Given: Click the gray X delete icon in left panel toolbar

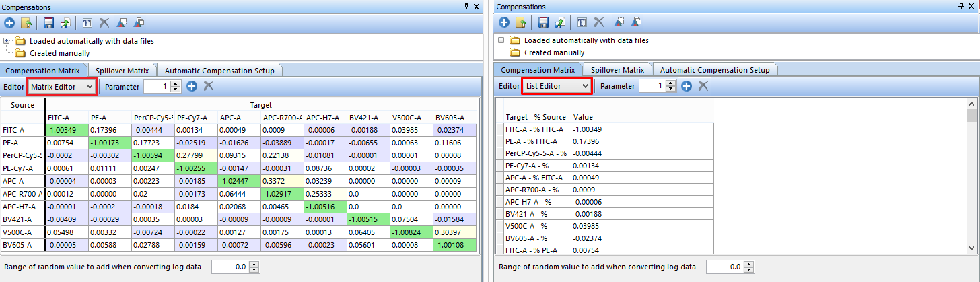Looking at the screenshot, I should 104,23.
